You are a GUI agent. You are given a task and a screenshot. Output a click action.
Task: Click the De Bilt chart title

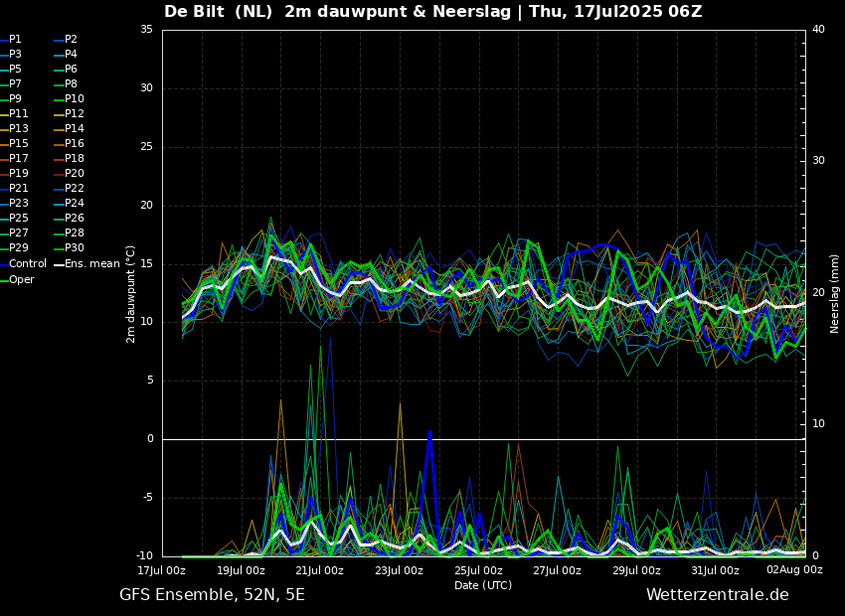point(432,12)
